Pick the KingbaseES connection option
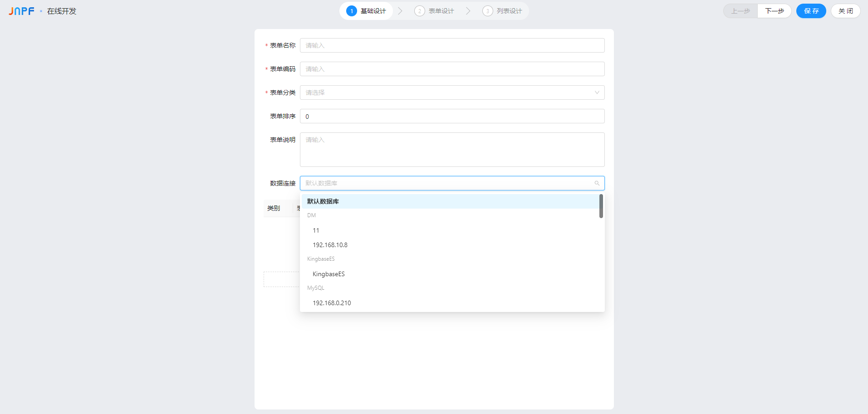This screenshot has width=868, height=414. point(329,274)
